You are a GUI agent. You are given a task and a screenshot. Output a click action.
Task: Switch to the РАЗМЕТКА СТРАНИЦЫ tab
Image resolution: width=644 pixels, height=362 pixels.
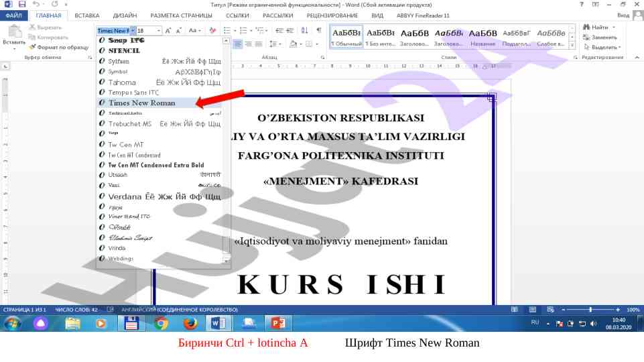pos(181,15)
